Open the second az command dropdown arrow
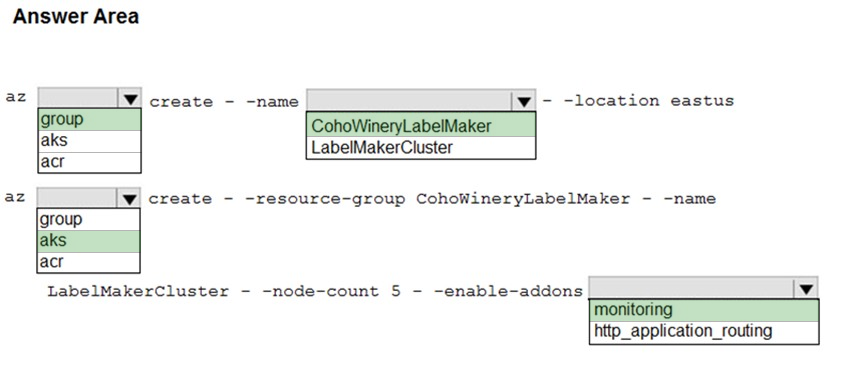 coord(129,199)
